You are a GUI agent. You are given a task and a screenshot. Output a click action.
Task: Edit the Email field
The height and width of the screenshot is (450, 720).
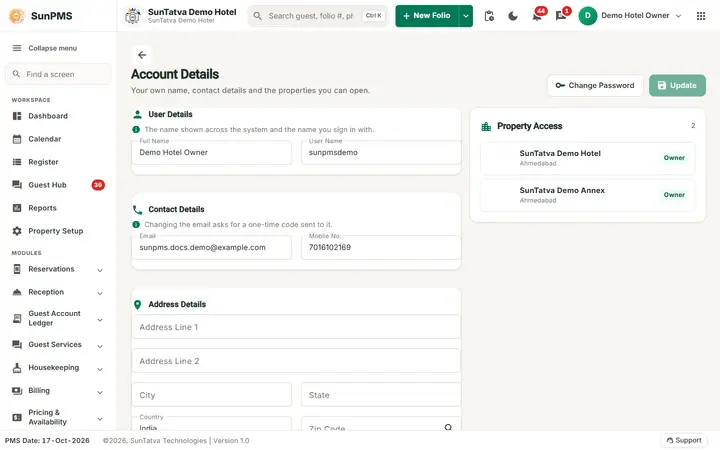pos(212,248)
